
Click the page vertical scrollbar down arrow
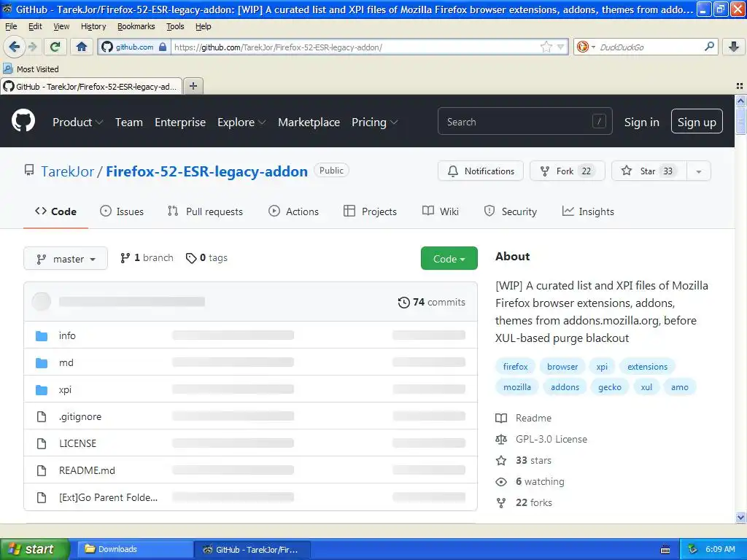click(x=740, y=518)
